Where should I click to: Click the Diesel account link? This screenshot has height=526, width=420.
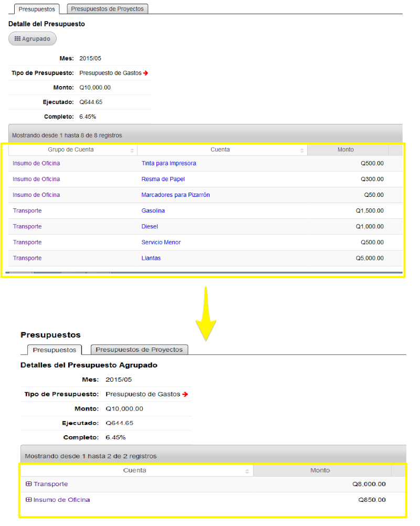(x=150, y=226)
